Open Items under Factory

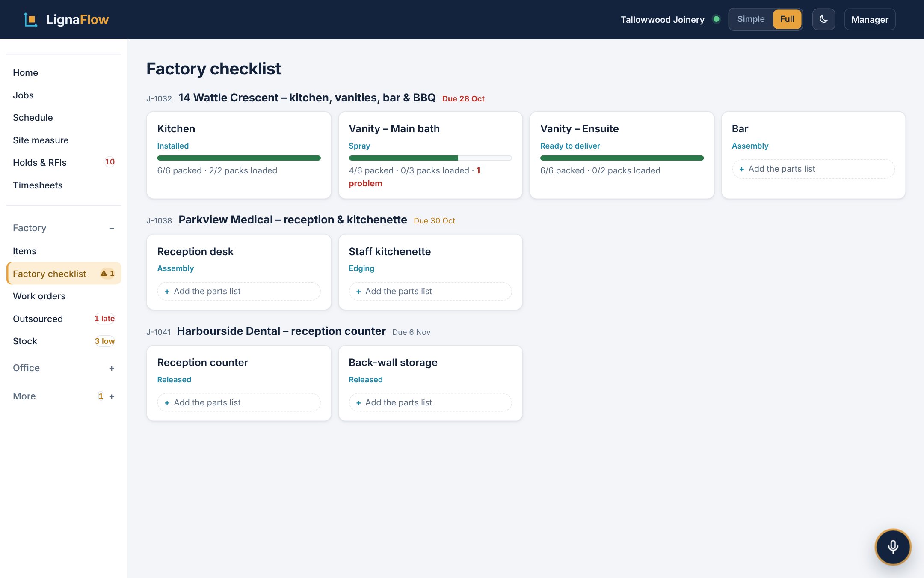64,251
